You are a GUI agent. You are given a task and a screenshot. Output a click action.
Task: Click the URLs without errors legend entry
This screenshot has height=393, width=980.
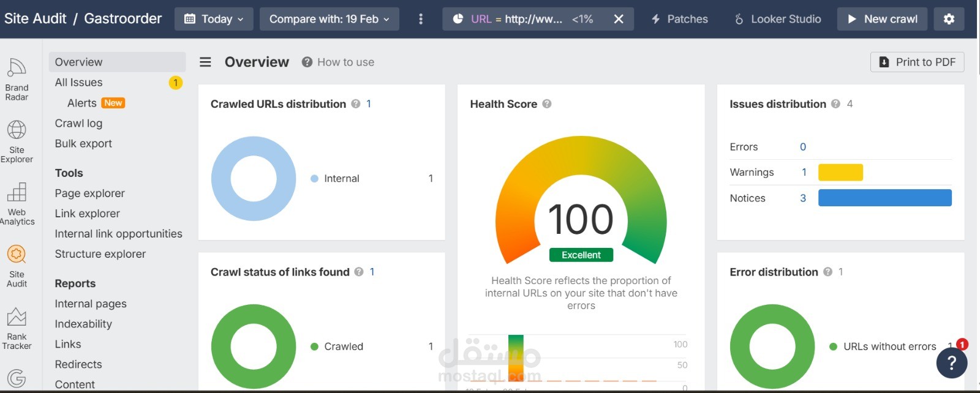click(883, 346)
